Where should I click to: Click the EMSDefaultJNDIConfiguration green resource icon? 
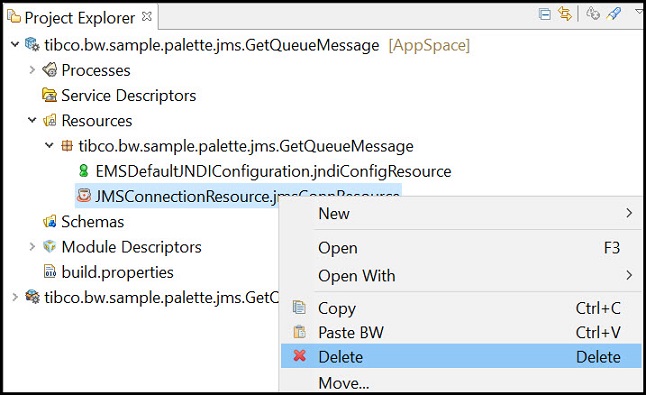tap(84, 171)
